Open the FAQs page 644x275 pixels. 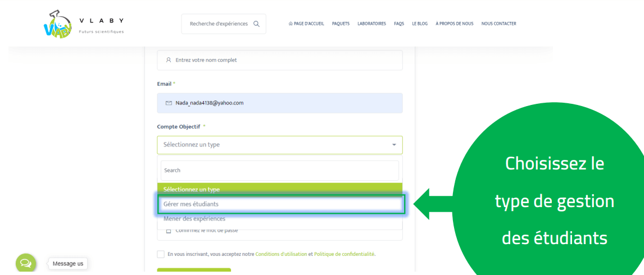[x=399, y=24]
